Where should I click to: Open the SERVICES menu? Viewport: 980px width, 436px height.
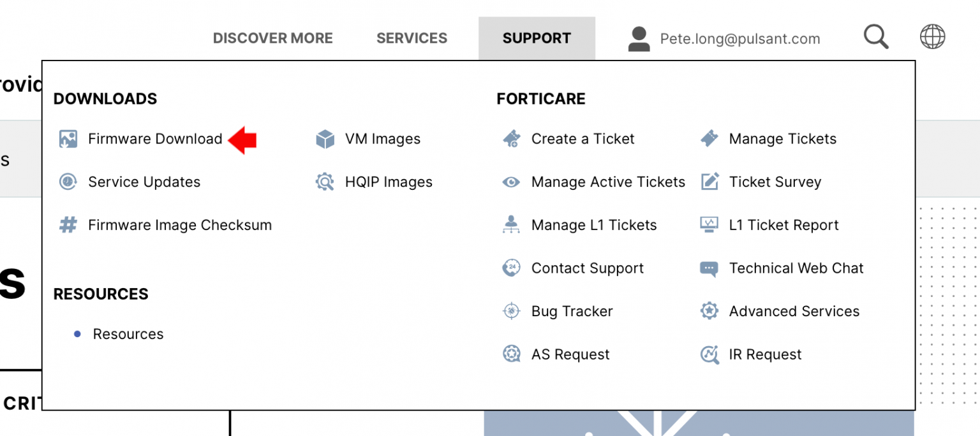[x=412, y=38]
